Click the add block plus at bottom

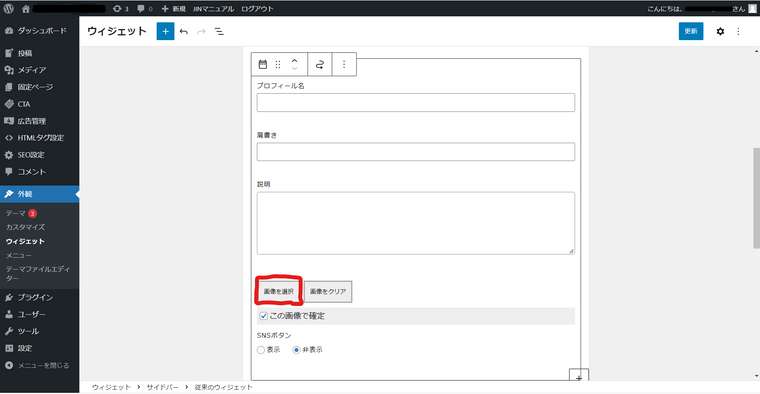(579, 375)
